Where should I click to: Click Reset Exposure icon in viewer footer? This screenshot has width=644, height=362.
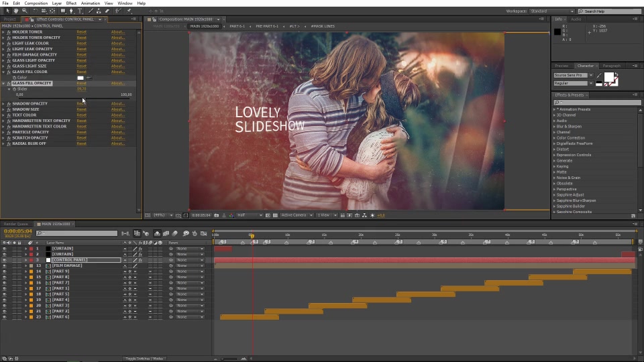coord(372,215)
